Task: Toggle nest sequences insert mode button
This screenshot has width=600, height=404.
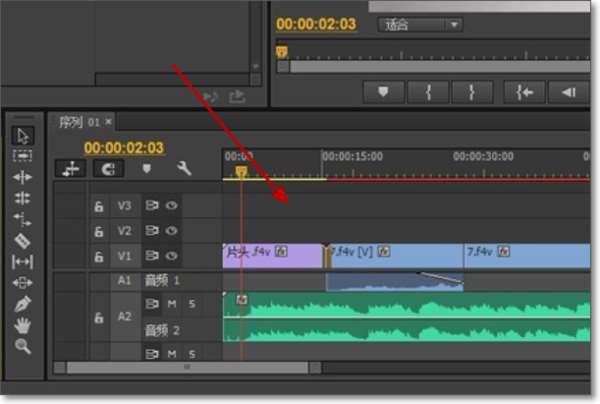Action: click(x=71, y=169)
